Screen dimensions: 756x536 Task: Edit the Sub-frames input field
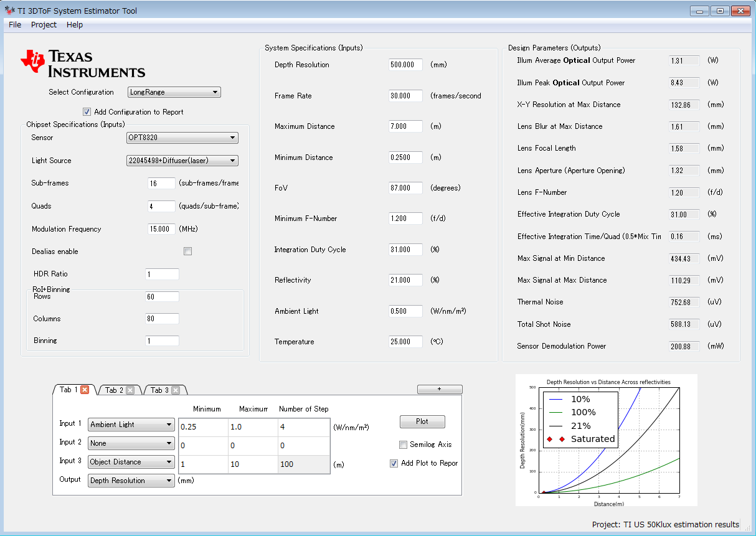tap(162, 183)
